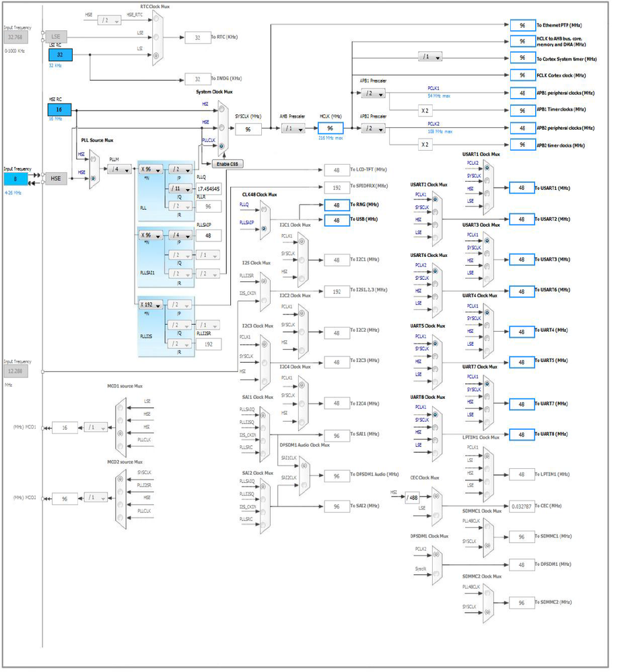Image resolution: width=624 pixels, height=672 pixels.
Task: Click the HSI RC 16 value box
Action: [60, 110]
